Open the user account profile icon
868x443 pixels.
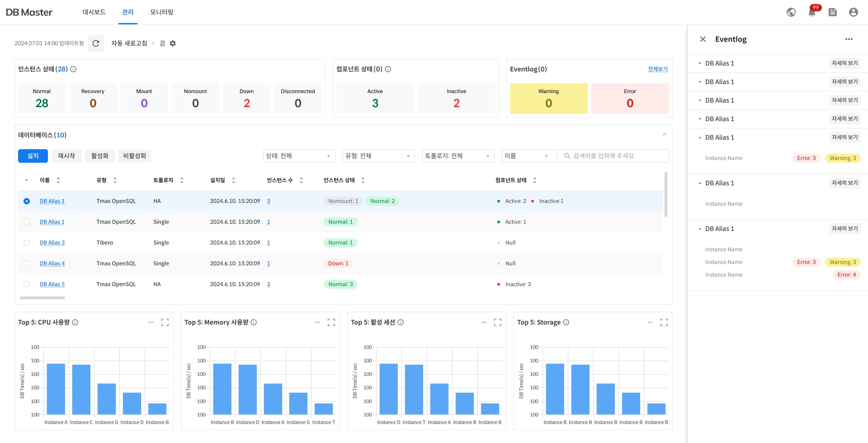853,12
